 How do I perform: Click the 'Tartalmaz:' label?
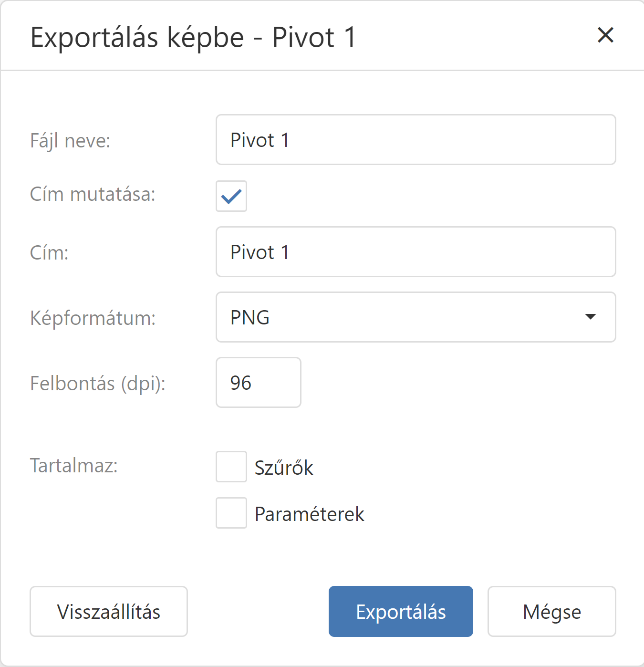pyautogui.click(x=74, y=466)
